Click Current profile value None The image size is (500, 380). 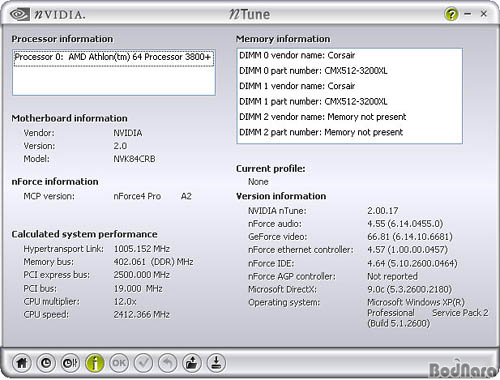(258, 182)
